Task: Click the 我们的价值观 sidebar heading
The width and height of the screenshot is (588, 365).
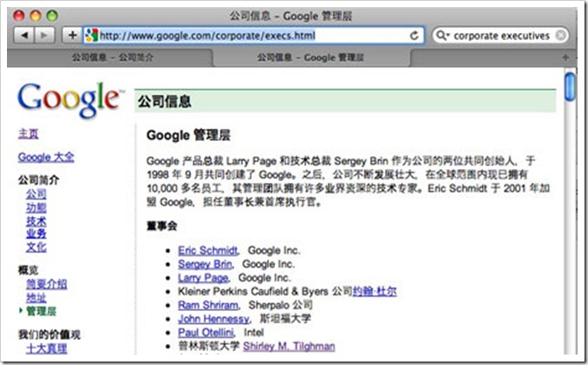Action: pos(49,335)
